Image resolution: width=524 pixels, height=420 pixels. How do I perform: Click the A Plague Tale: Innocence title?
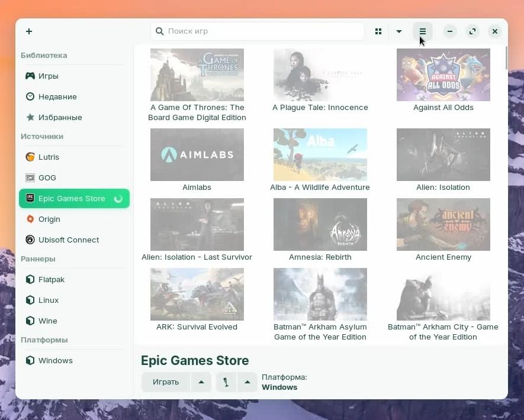click(x=320, y=108)
